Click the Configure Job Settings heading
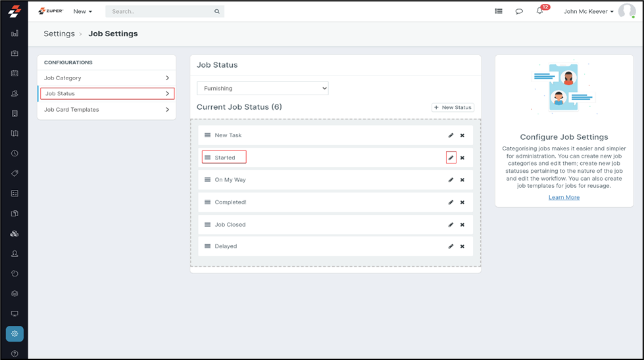This screenshot has width=644, height=360. [x=564, y=137]
